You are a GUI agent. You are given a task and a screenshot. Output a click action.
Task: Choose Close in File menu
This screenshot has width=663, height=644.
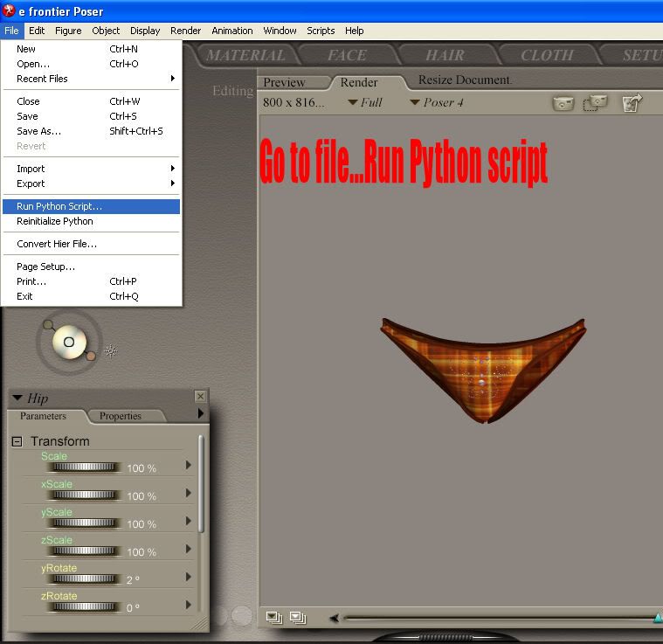point(92,101)
